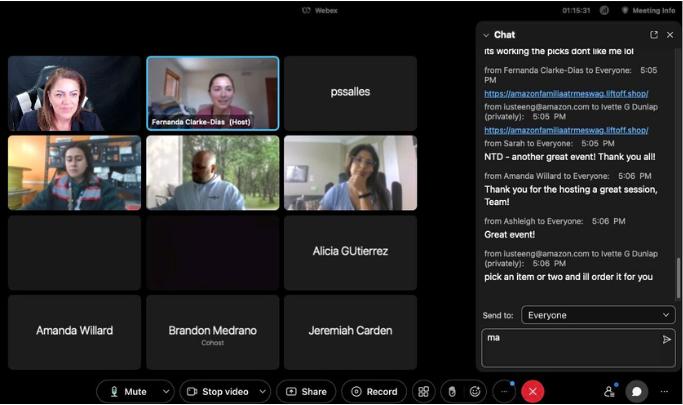Open the participants panel icon

pos(609,392)
